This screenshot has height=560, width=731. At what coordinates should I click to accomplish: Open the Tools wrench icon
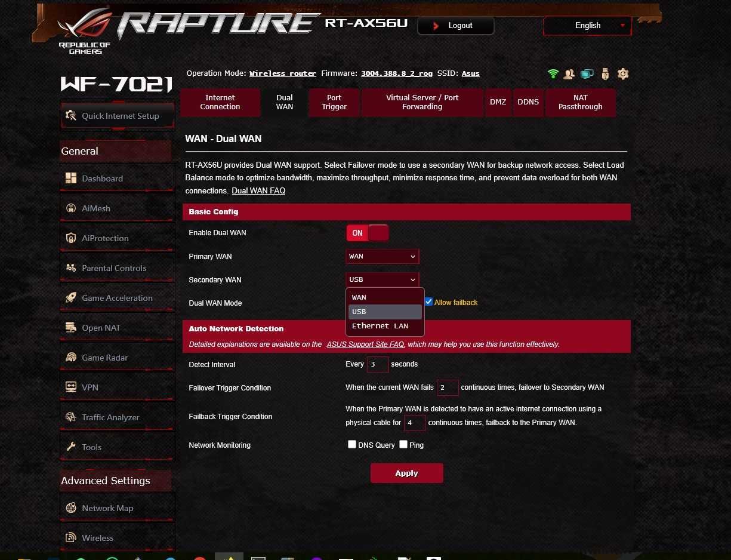tap(71, 447)
